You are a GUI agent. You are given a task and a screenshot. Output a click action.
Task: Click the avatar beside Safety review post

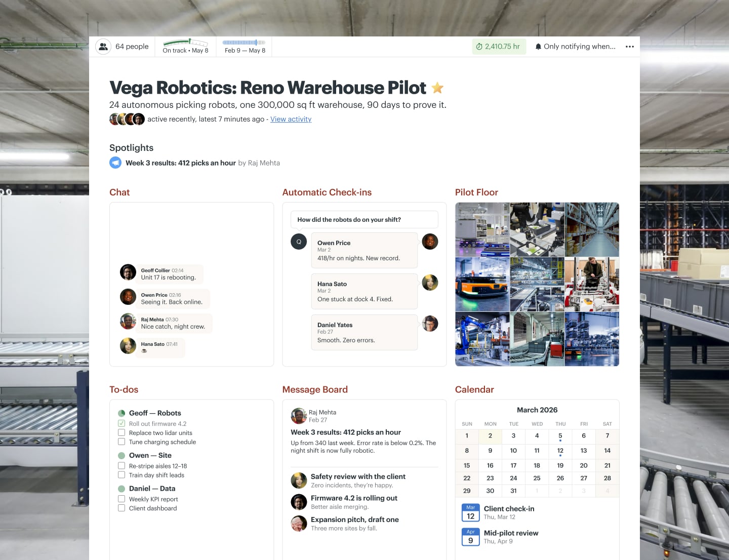[x=299, y=481]
